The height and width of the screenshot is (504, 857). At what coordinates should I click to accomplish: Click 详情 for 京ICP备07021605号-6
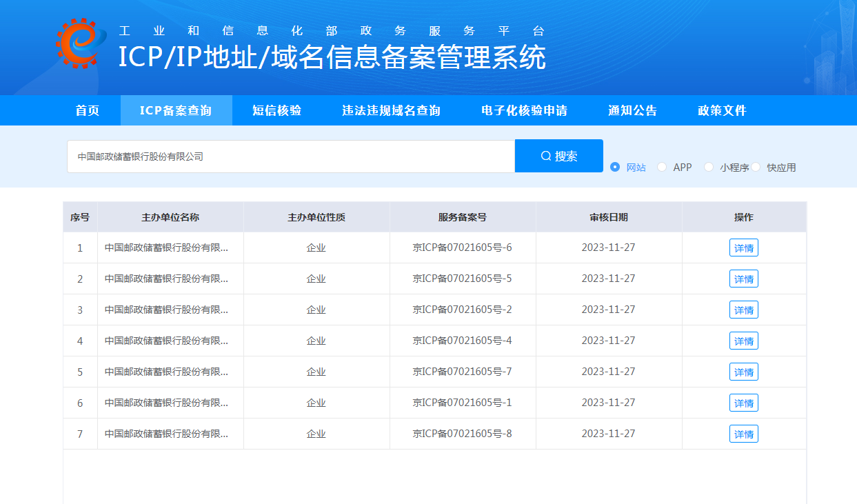(743, 248)
